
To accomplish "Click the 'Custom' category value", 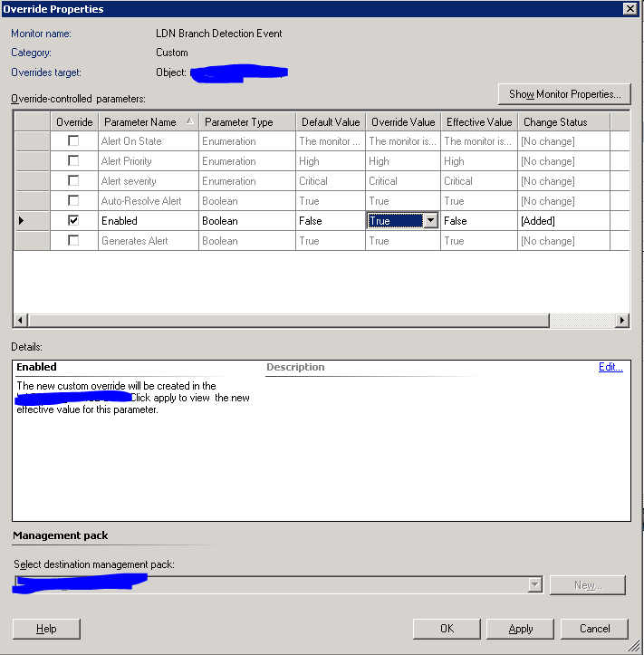I will [172, 53].
